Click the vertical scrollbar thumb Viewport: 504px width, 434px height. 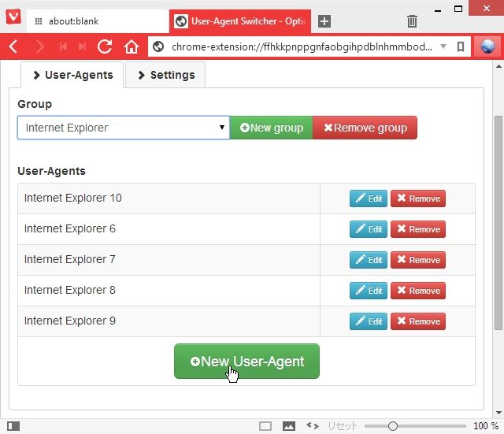(x=498, y=223)
